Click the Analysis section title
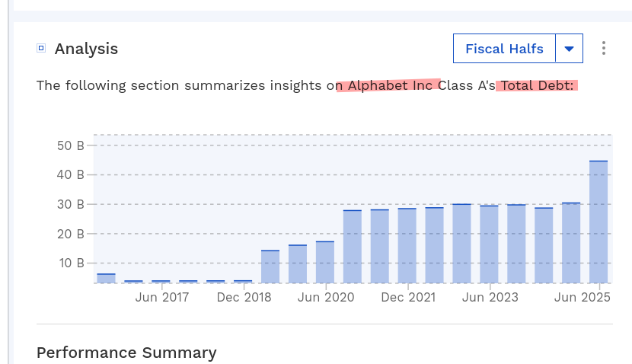Screen dimensions: 632x364 [86, 49]
